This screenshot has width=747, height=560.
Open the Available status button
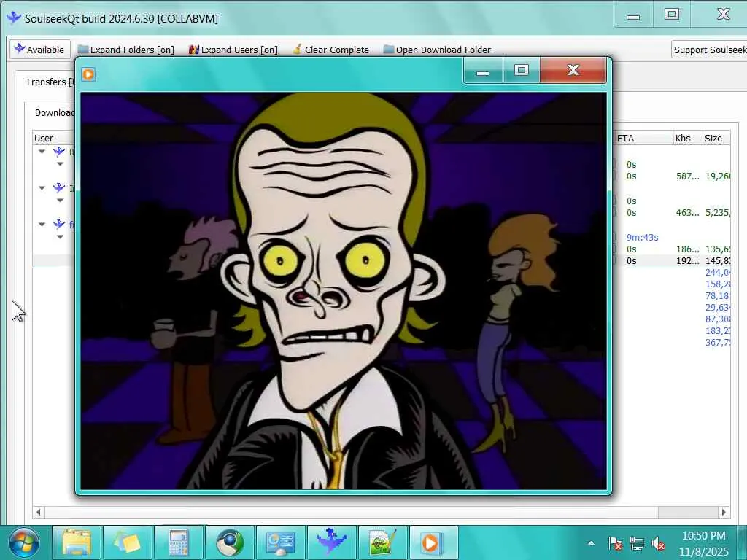(40, 50)
